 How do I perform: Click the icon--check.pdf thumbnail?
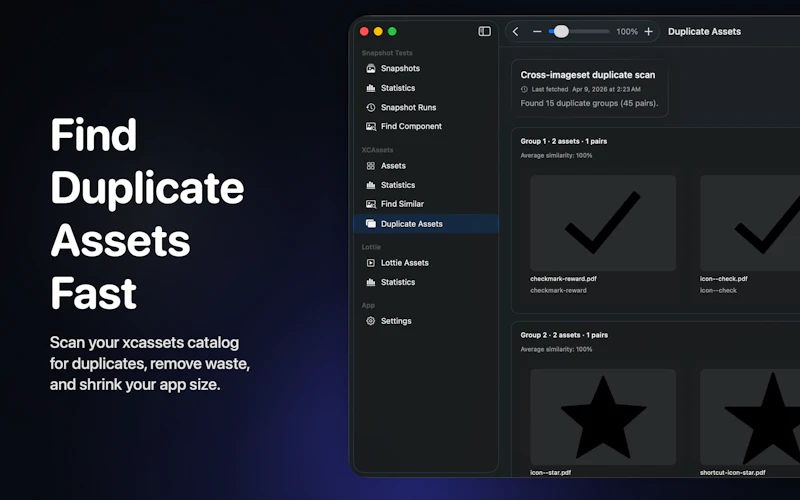(750, 223)
